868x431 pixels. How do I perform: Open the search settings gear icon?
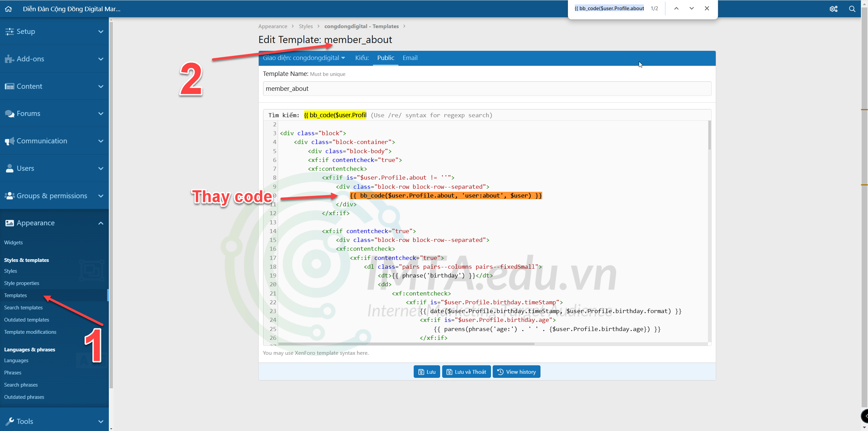834,8
